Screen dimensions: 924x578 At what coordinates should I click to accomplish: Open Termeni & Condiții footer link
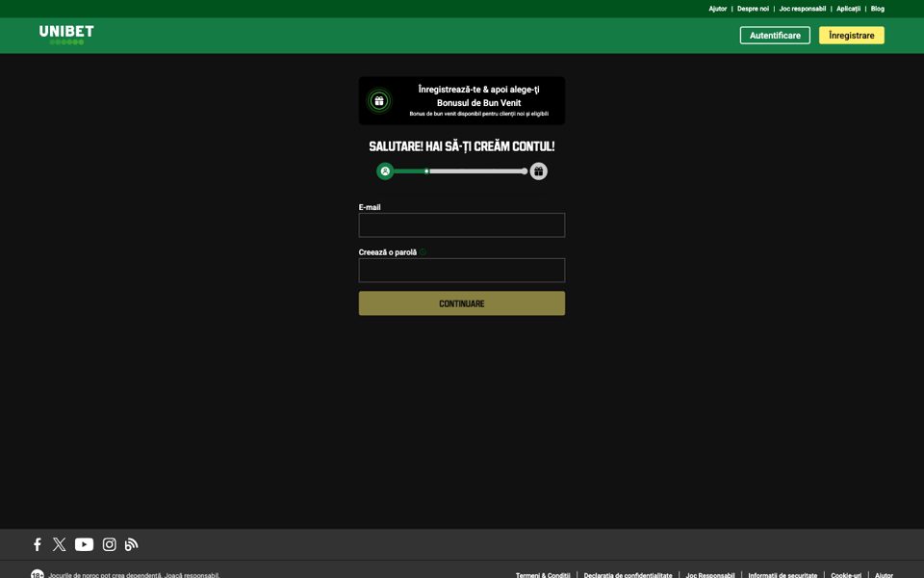pyautogui.click(x=543, y=575)
